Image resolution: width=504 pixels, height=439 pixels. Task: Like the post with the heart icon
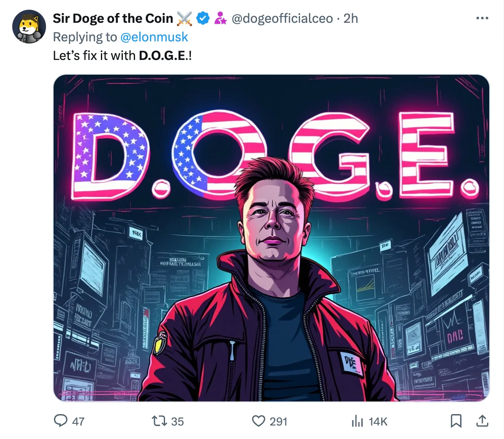258,421
